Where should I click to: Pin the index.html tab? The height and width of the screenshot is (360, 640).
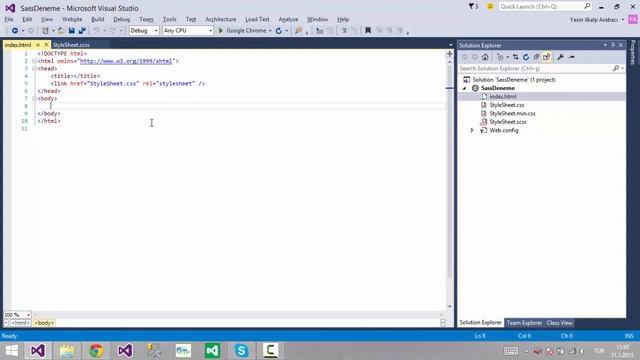click(x=38, y=45)
